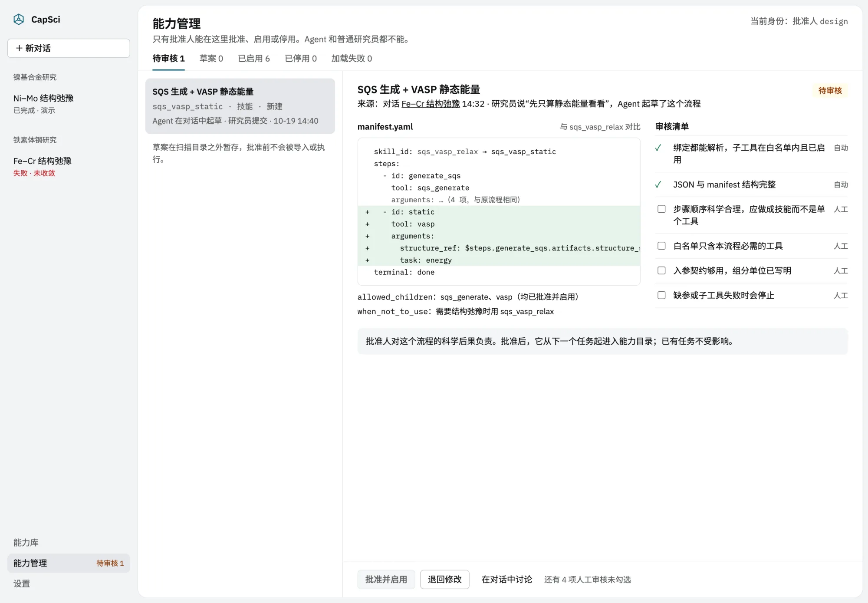
Task: Click the diff line tool: vasp
Action: [499, 224]
